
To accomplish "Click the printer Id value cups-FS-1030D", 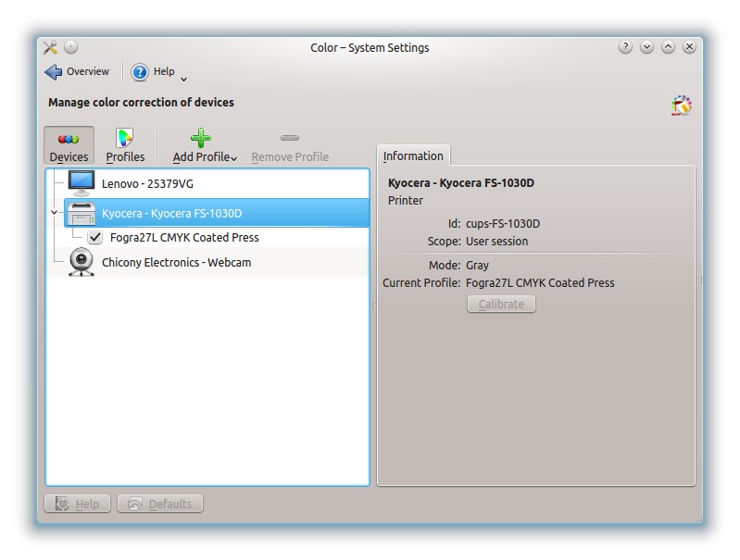I will 503,224.
